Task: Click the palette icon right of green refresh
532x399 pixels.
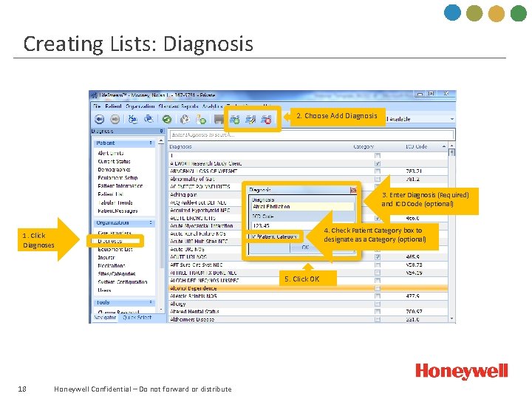Action: (x=185, y=120)
